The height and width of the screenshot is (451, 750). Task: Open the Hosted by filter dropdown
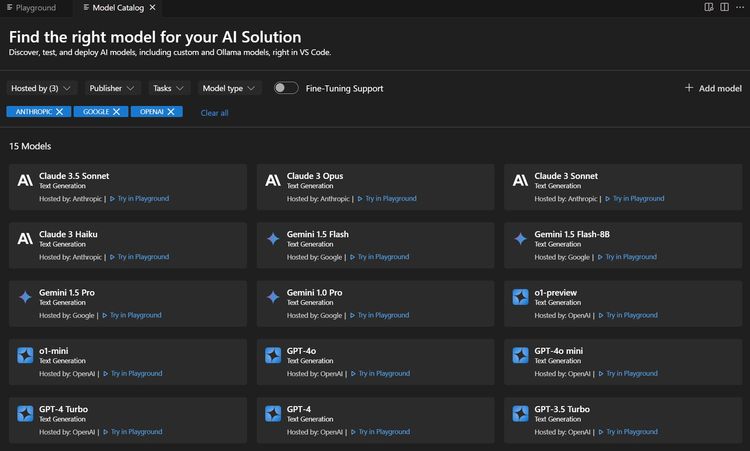coord(41,88)
